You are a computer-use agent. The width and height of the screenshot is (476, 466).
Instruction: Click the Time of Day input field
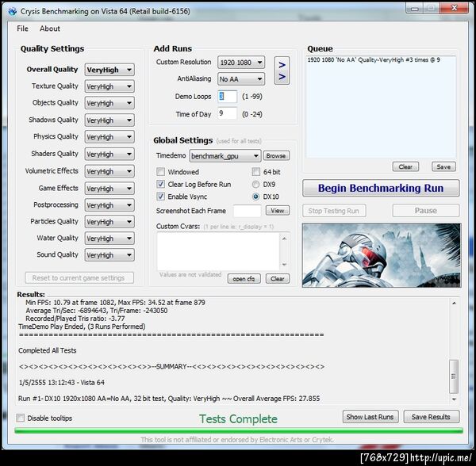click(x=228, y=113)
